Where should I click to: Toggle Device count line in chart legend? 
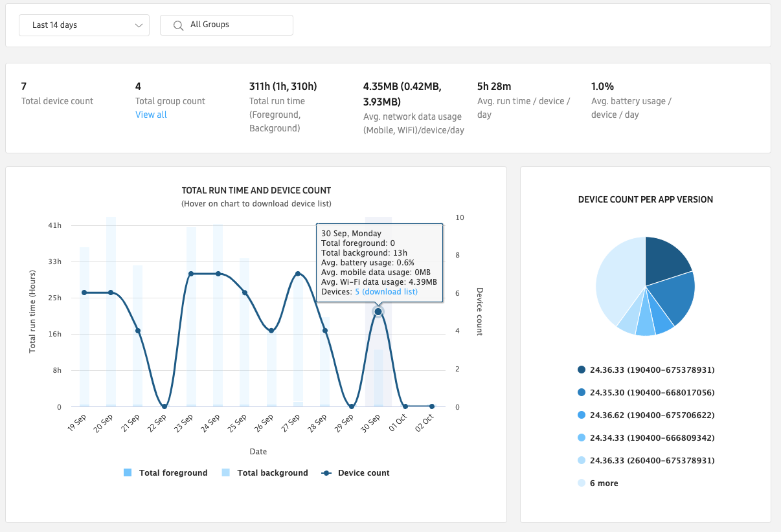[x=356, y=473]
